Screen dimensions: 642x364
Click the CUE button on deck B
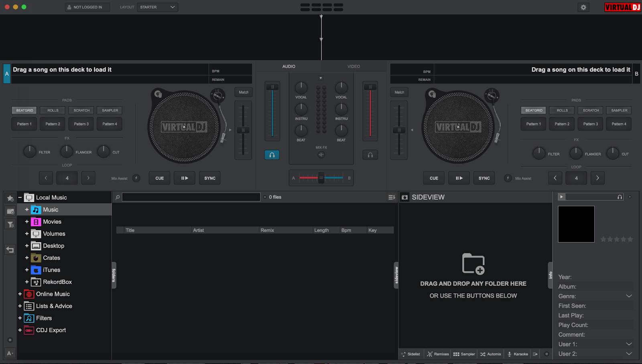point(434,178)
